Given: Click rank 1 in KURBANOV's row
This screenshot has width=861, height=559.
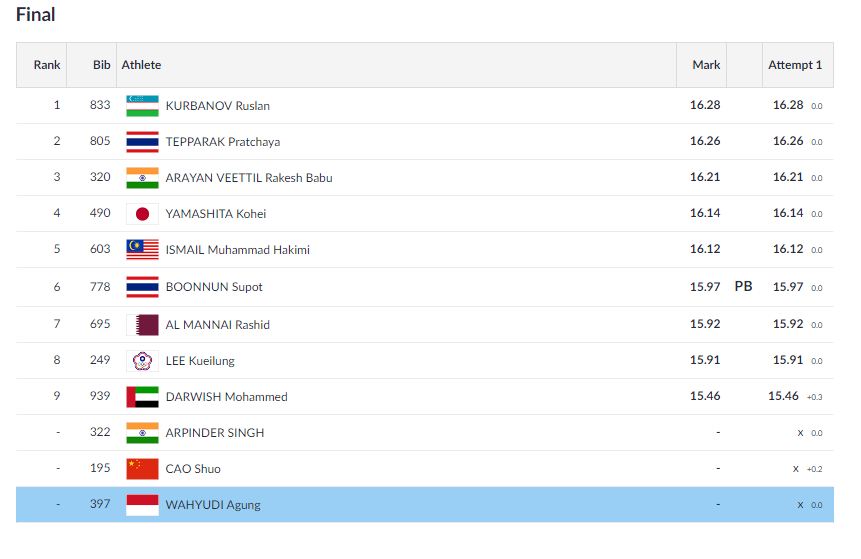Looking at the screenshot, I should (x=57, y=105).
